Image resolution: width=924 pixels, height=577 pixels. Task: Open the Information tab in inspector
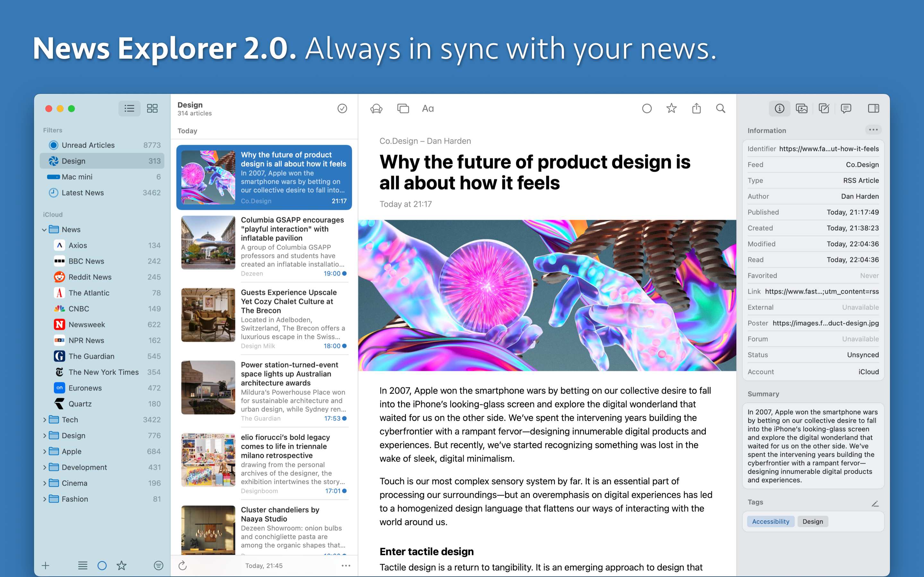click(x=779, y=109)
